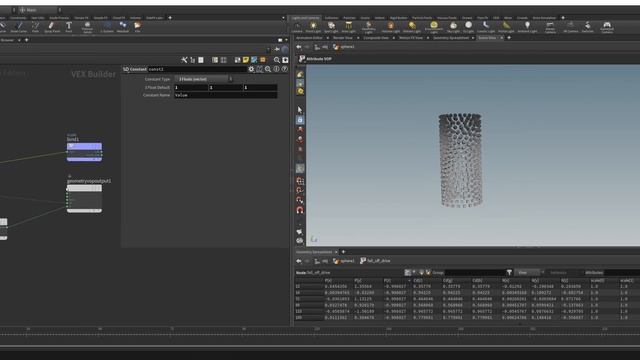Add a Stereo Camera from shelf
The image size is (640, 360).
coord(550,27)
